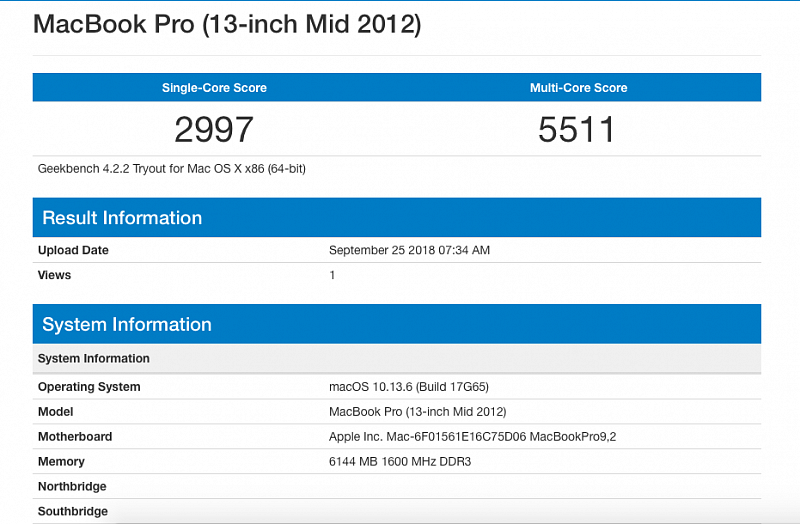Select the Southbridge row label
The height and width of the screenshot is (524, 800).
pyautogui.click(x=73, y=512)
